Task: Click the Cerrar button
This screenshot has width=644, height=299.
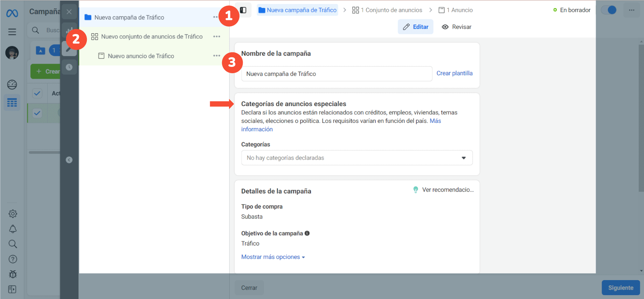Action: (249, 288)
